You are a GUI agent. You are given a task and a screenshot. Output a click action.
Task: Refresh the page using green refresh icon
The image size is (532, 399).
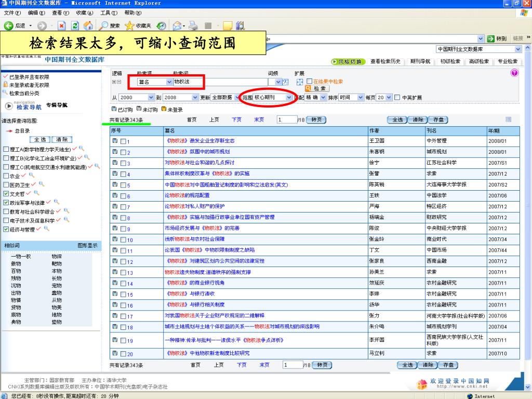coord(75,25)
